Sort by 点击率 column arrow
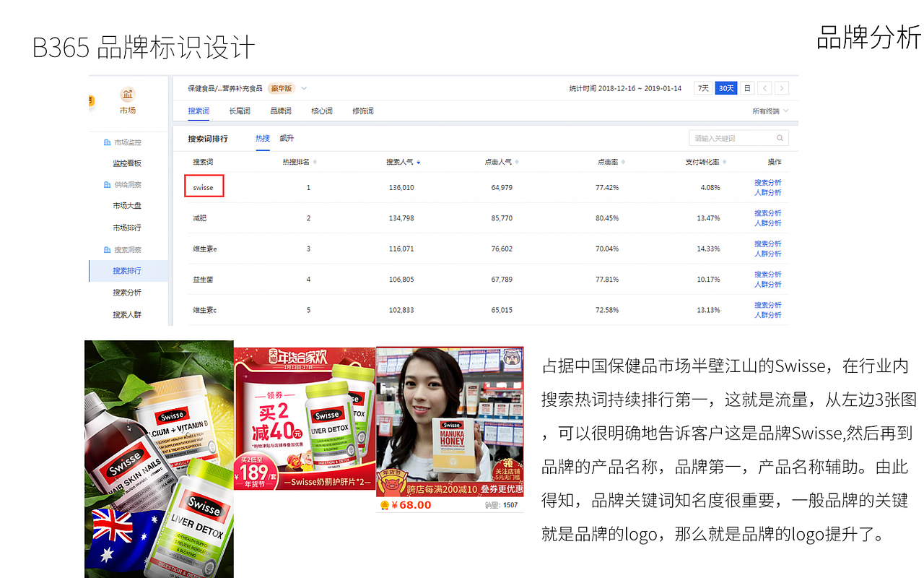 click(x=623, y=162)
